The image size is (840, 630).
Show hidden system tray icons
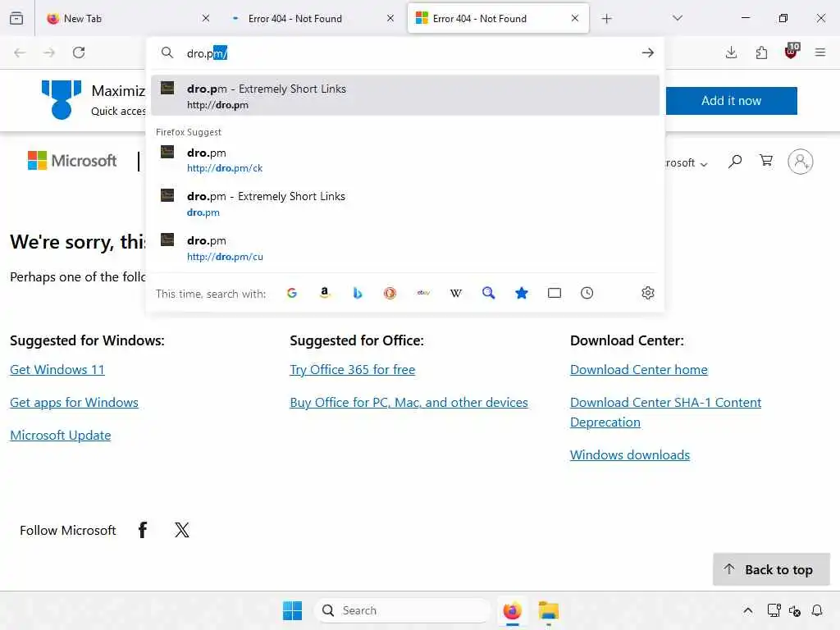748,610
